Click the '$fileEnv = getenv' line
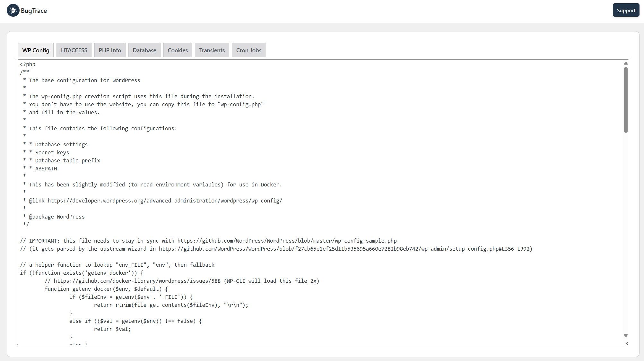Image resolution: width=644 pixels, height=361 pixels. [x=131, y=297]
